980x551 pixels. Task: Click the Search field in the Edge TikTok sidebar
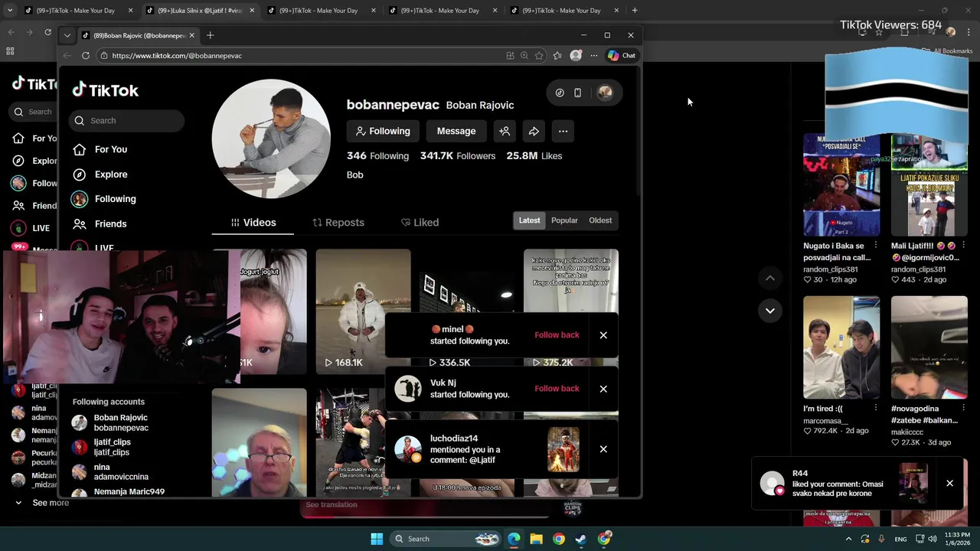pyautogui.click(x=126, y=121)
